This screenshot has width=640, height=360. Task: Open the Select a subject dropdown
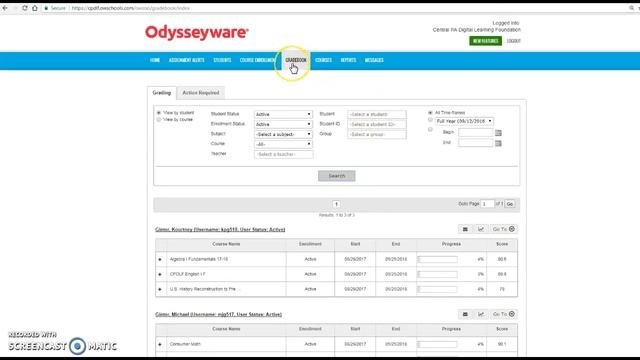283,134
